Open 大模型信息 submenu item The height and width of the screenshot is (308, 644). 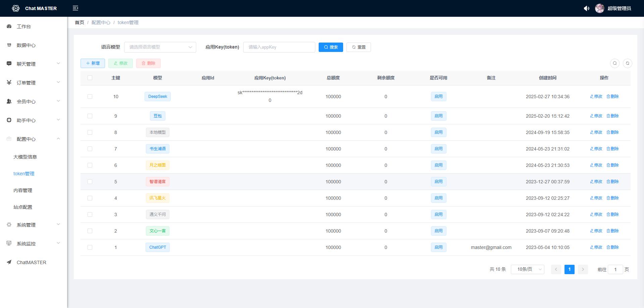pos(25,157)
